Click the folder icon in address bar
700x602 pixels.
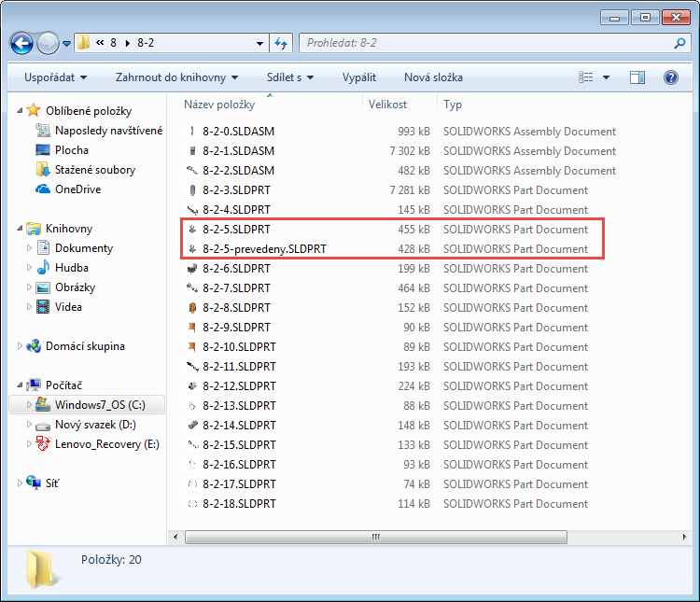click(x=83, y=43)
